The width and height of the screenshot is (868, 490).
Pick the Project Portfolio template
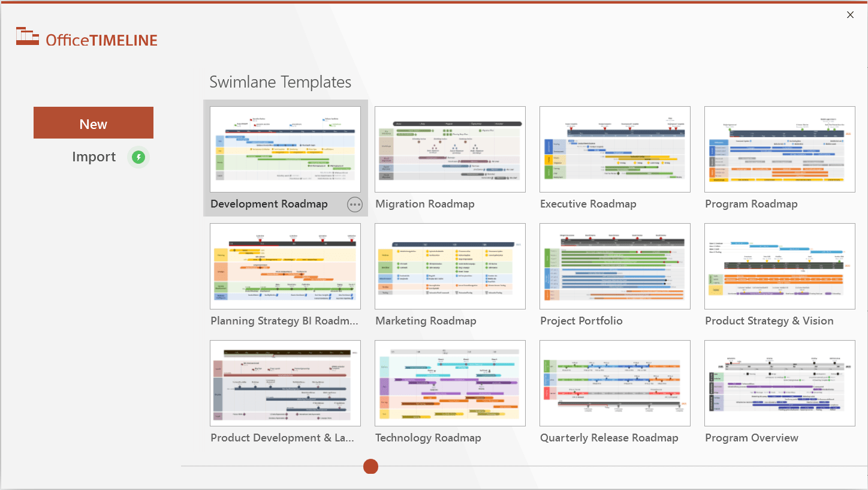(614, 266)
